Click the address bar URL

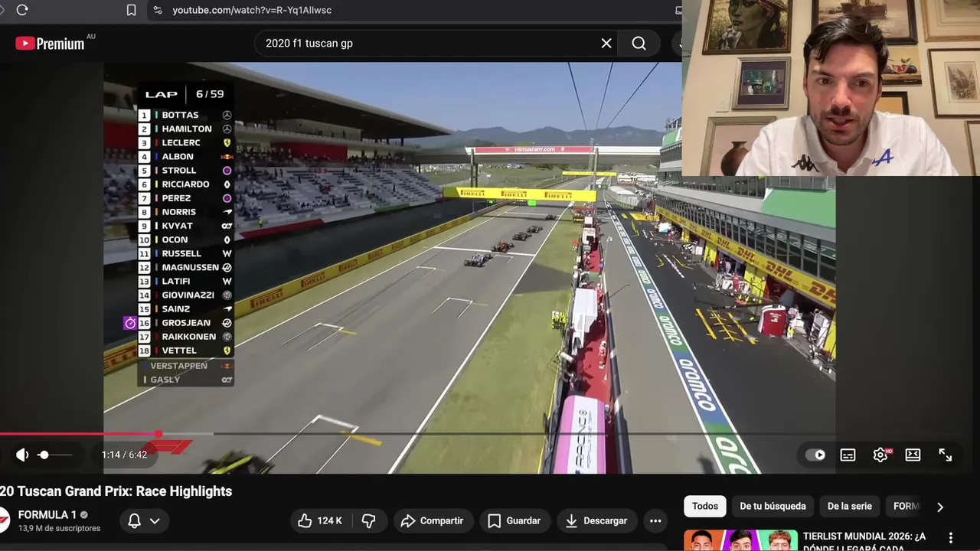click(x=252, y=10)
